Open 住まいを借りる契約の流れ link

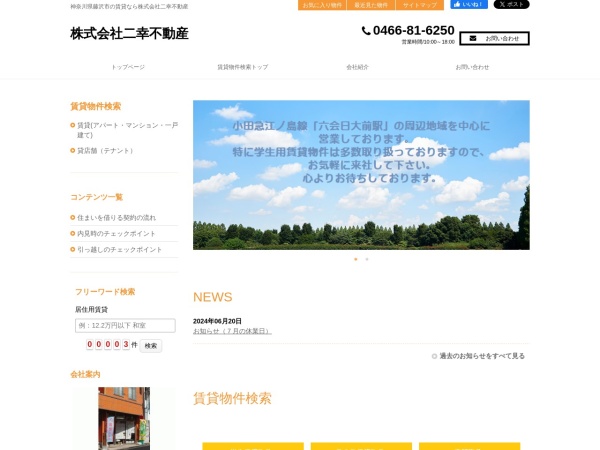(116, 218)
